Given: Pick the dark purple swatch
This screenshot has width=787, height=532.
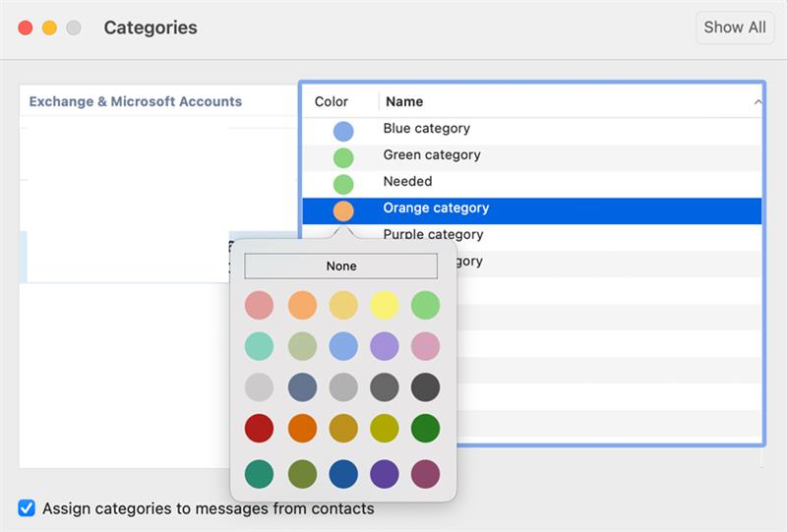Looking at the screenshot, I should [x=385, y=474].
